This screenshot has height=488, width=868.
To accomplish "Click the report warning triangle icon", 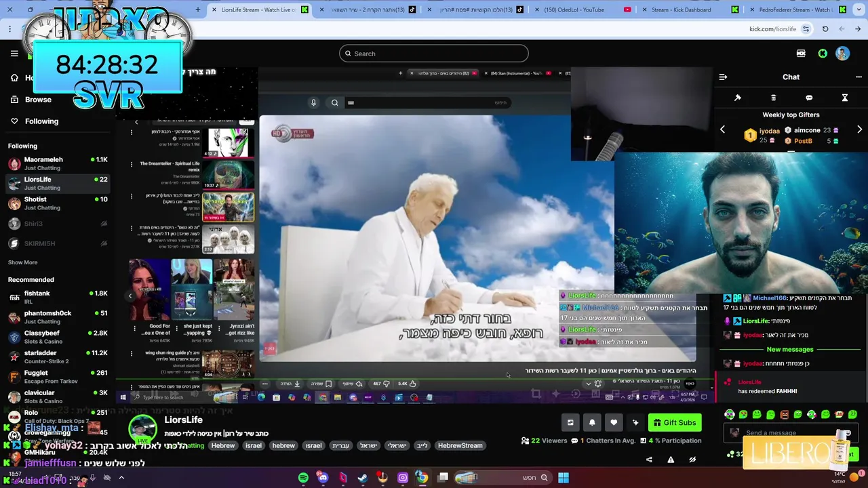I will [671, 459].
